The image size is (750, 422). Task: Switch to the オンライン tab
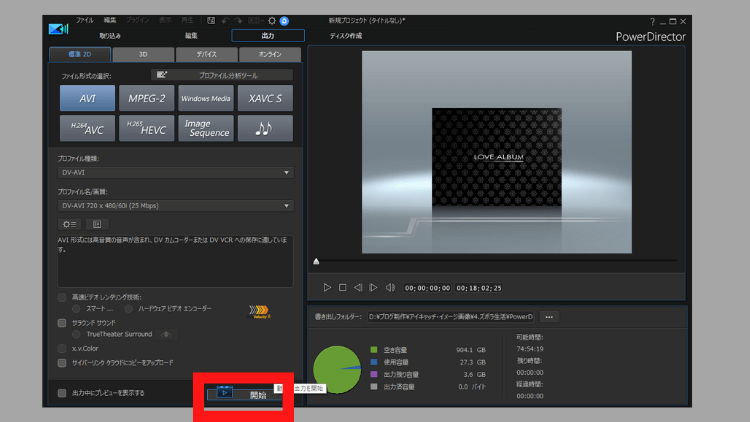pyautogui.click(x=269, y=54)
